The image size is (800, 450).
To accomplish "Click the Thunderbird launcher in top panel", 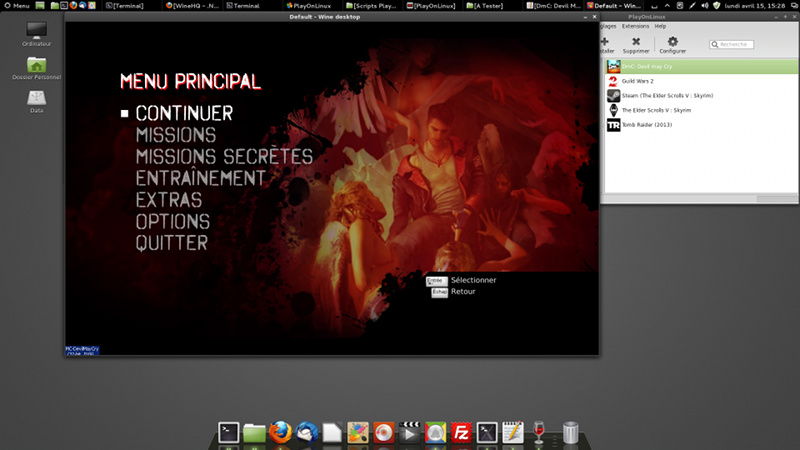I will click(x=83, y=6).
